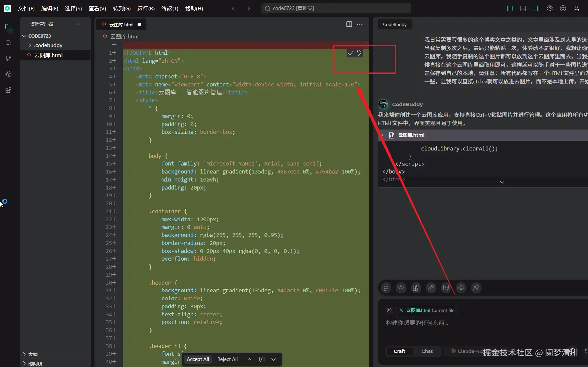Image resolution: width=588 pixels, height=367 pixels.
Task: Open Extensions view in activity bar
Action: click(x=8, y=90)
